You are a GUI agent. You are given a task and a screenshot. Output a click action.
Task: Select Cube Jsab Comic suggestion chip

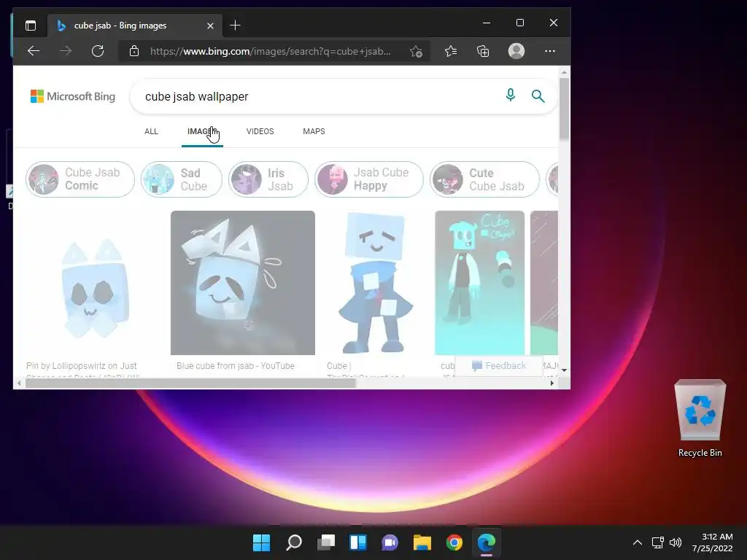(x=80, y=179)
